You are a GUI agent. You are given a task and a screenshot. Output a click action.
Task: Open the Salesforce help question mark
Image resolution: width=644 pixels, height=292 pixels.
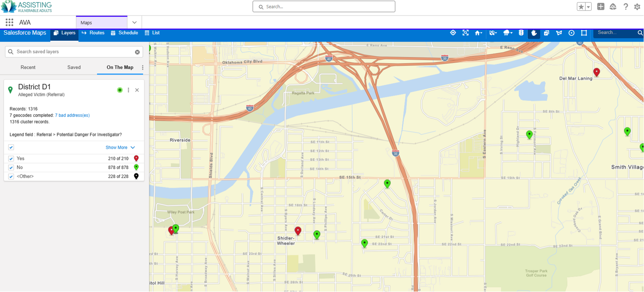pyautogui.click(x=626, y=7)
